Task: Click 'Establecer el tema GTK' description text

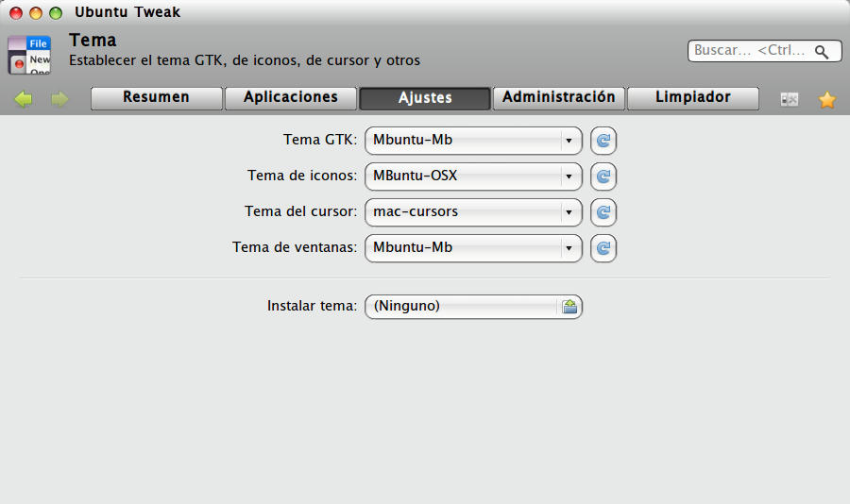Action: click(x=245, y=60)
